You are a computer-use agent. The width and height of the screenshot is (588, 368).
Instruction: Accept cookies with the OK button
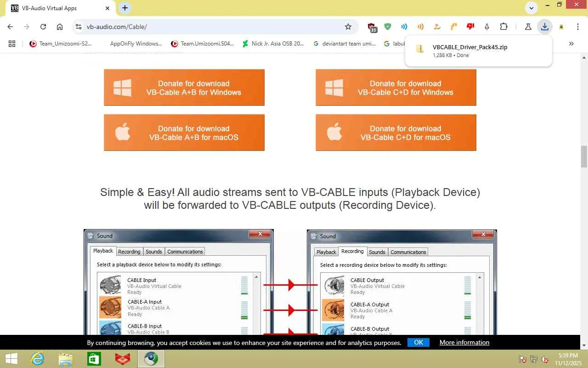[418, 342]
